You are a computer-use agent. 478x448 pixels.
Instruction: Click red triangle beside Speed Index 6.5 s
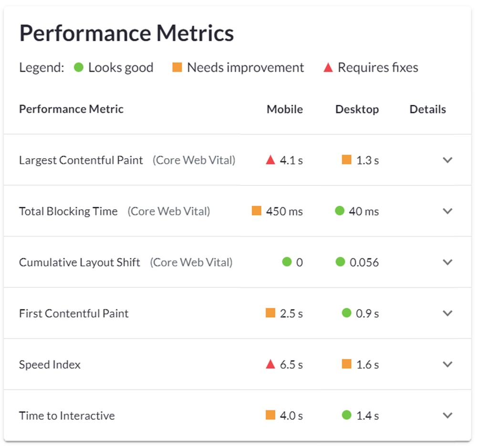[270, 365]
